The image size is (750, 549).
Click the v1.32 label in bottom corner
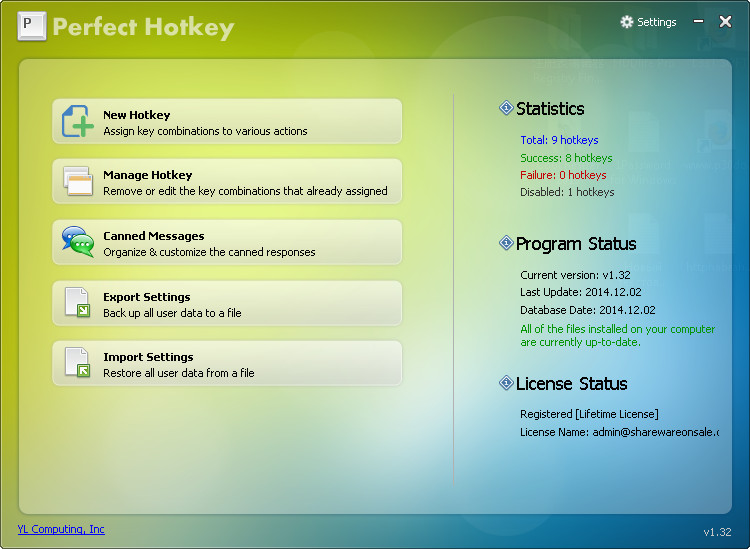click(717, 532)
